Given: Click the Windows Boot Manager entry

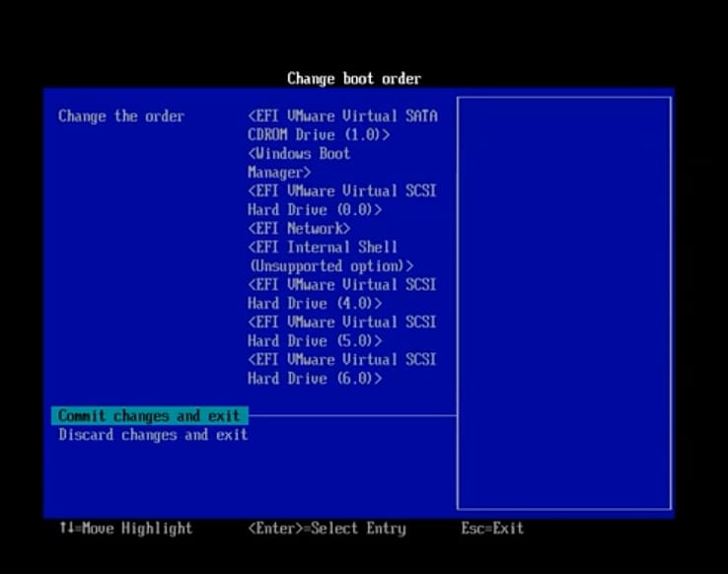Looking at the screenshot, I should 299,163.
